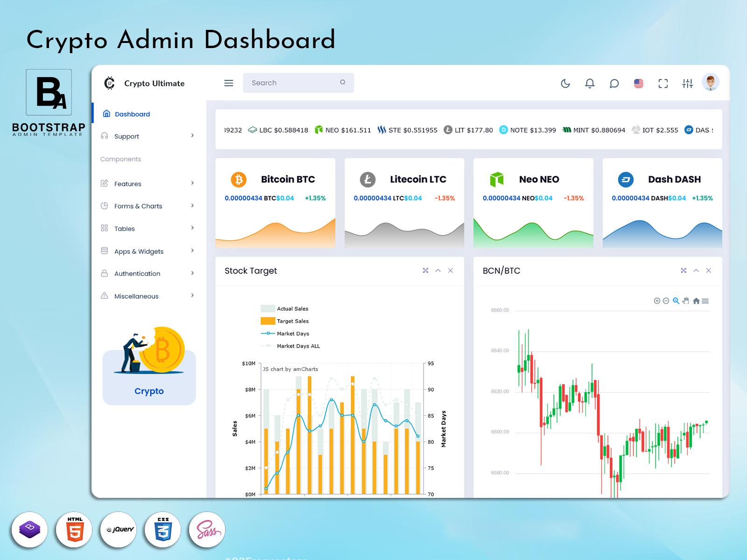Click the Search input field
The height and width of the screenshot is (560, 747).
click(x=298, y=83)
